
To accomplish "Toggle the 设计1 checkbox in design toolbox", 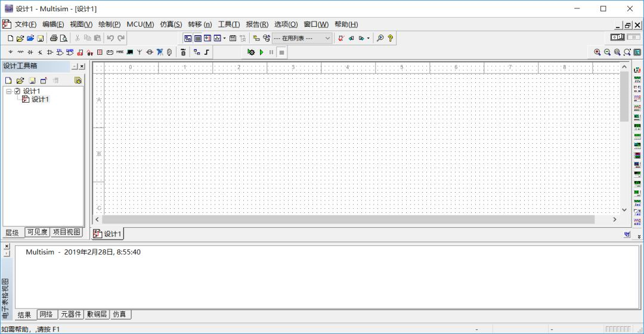I will point(17,91).
